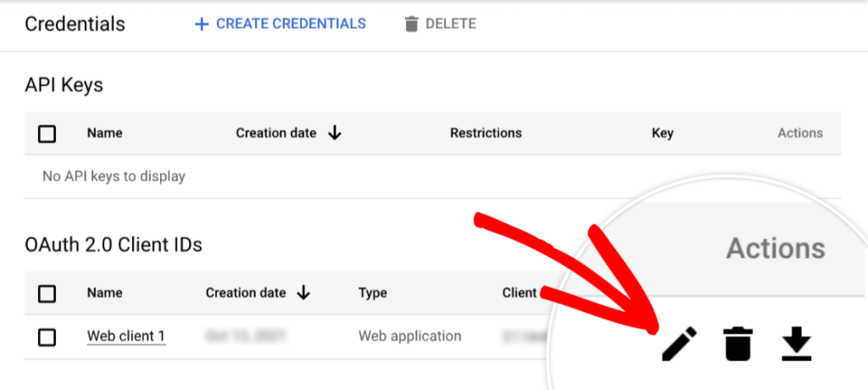Click the Actions column header in the API Keys table
868x390 pixels.
pos(799,133)
